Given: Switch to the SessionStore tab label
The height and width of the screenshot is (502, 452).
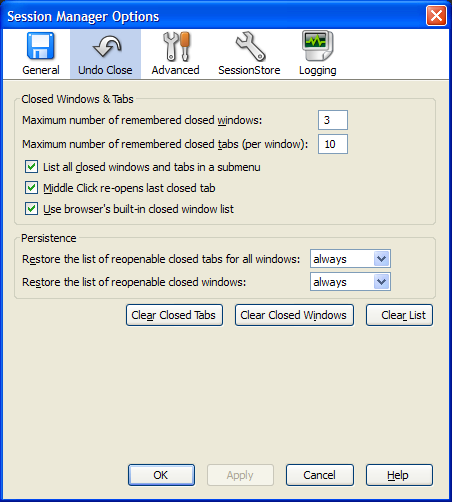Looking at the screenshot, I should click(249, 70).
